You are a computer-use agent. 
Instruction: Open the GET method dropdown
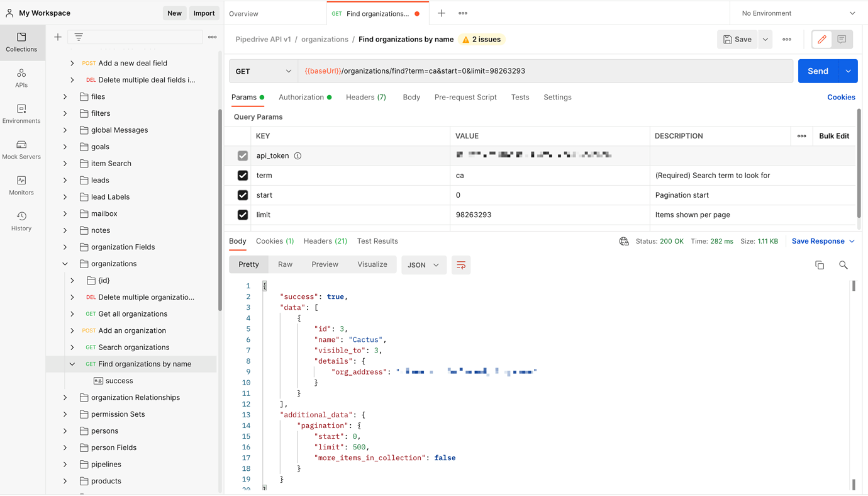(x=264, y=71)
